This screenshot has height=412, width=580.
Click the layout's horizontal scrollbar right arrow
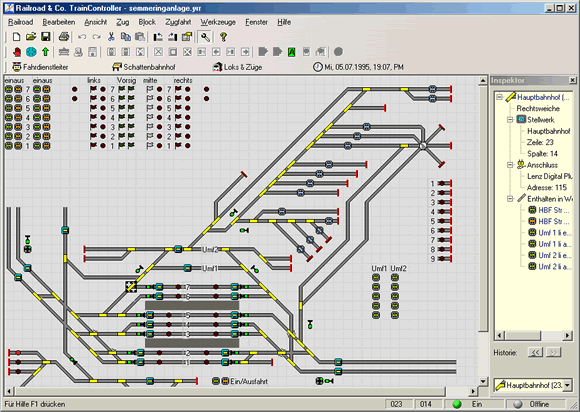coord(473,391)
